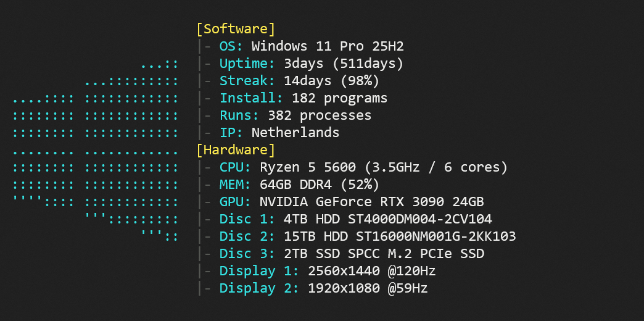This screenshot has width=644, height=321.
Task: Select the 'Display 2:' label
Action: (259, 288)
